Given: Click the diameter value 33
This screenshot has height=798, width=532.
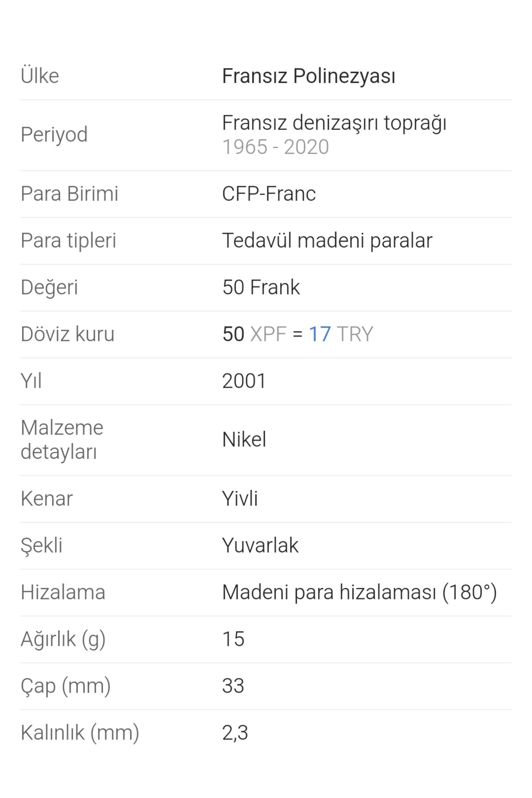Looking at the screenshot, I should pos(233,686).
